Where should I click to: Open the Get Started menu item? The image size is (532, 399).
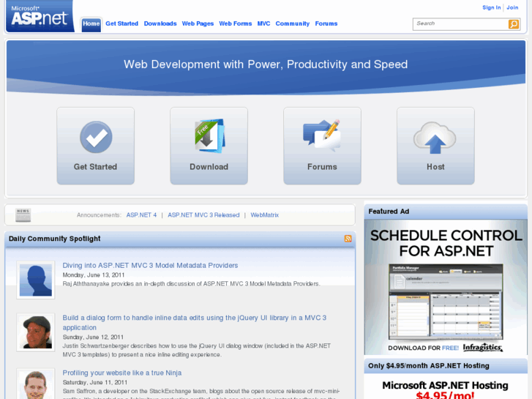click(x=121, y=23)
